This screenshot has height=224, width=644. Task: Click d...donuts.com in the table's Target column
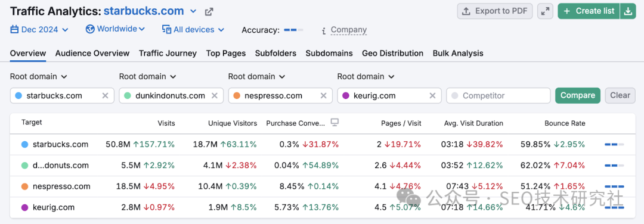[x=60, y=166]
